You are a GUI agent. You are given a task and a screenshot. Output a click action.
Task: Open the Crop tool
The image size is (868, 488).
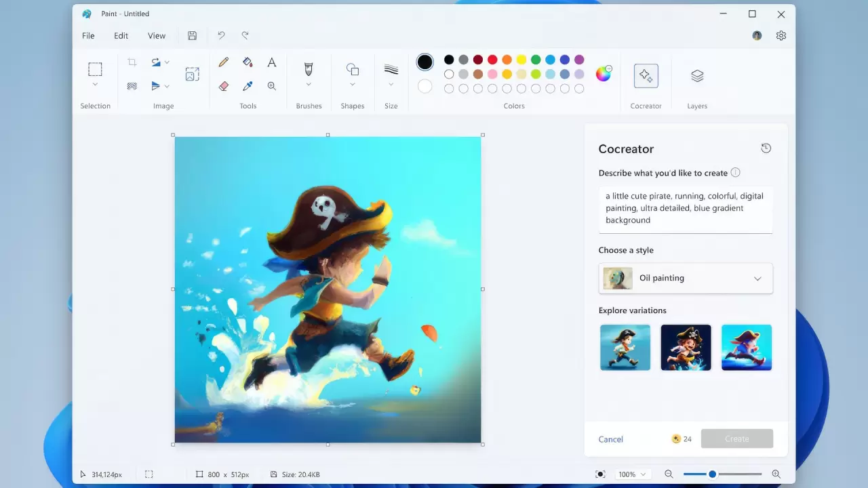tap(132, 62)
